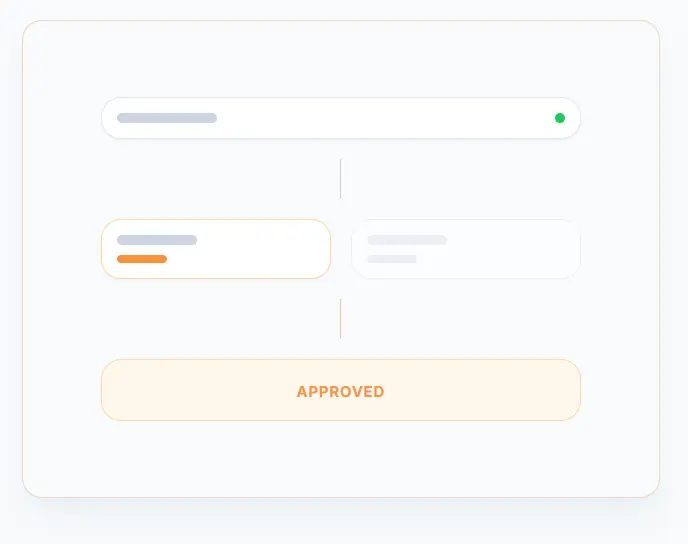The width and height of the screenshot is (688, 544).
Task: Click the upper vertical connector line
Action: tap(340, 178)
